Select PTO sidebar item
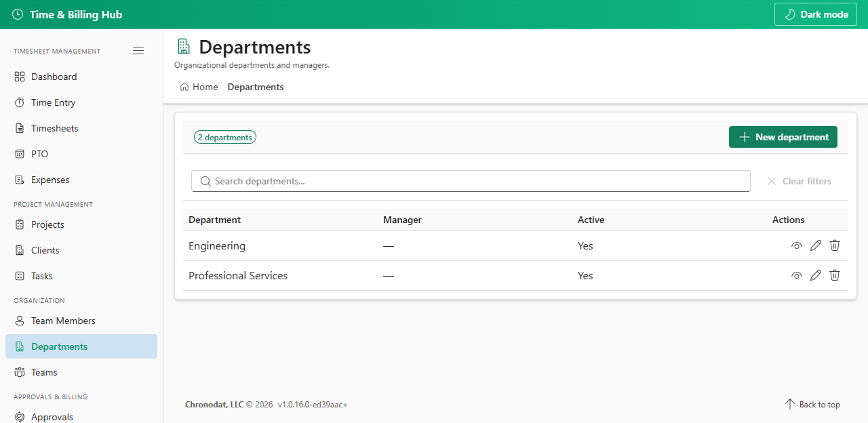 pos(81,154)
